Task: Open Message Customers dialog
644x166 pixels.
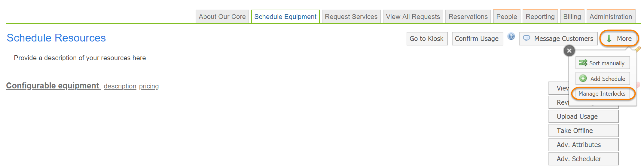Action: click(x=558, y=39)
